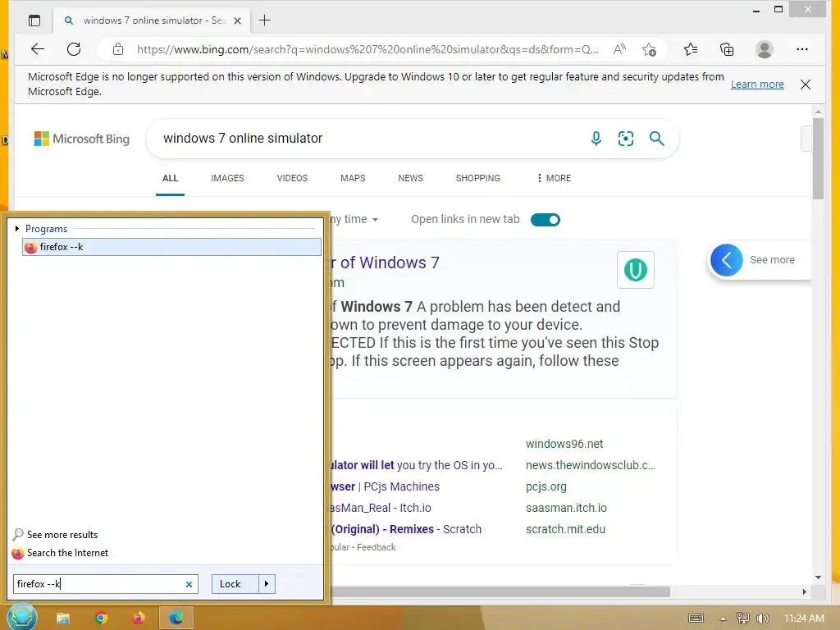The width and height of the screenshot is (840, 630).
Task: Show hidden tray icons arrow
Action: coord(723,619)
